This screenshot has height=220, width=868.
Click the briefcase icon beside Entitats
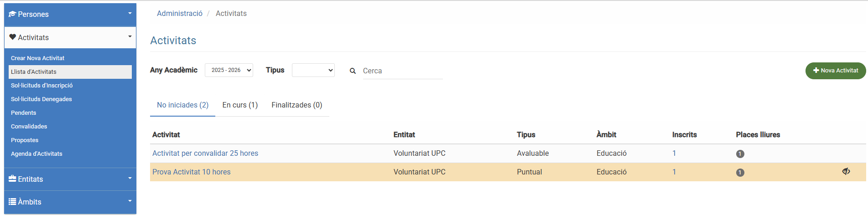click(x=12, y=179)
